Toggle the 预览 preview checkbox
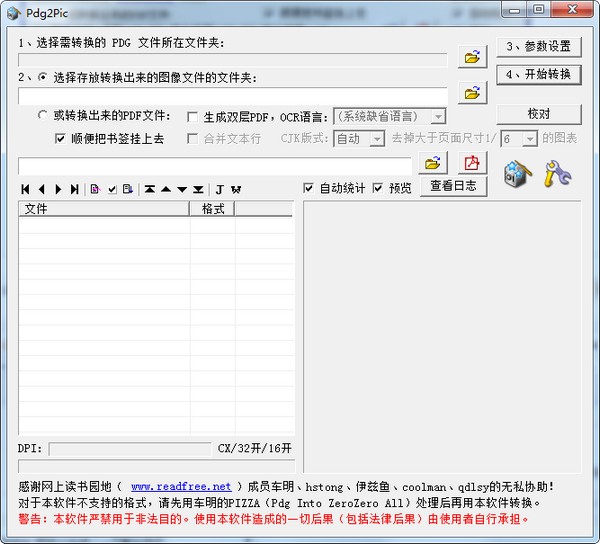Image resolution: width=600 pixels, height=544 pixels. [378, 188]
